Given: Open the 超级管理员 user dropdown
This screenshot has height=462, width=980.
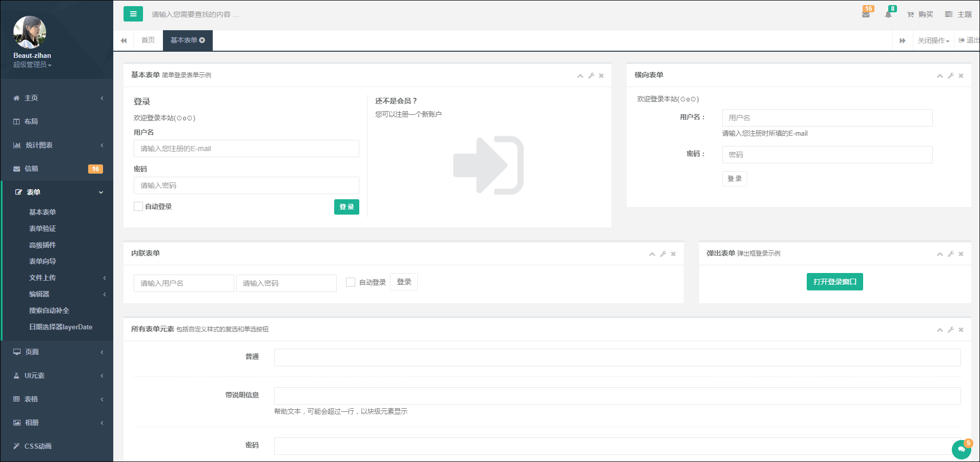Looking at the screenshot, I should (x=32, y=65).
